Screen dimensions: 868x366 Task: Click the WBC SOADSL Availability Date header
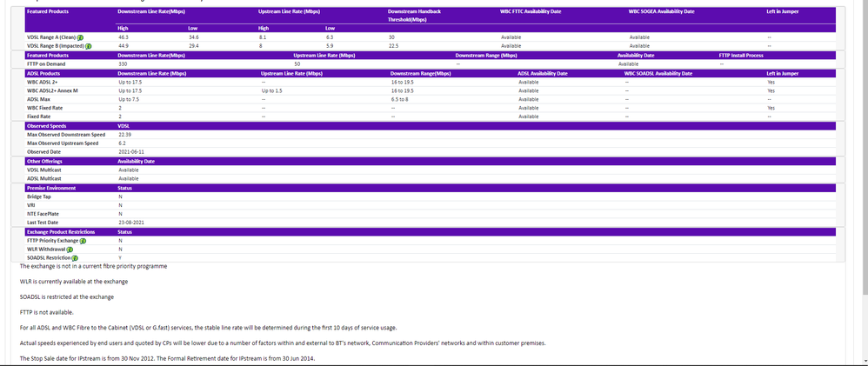point(658,73)
